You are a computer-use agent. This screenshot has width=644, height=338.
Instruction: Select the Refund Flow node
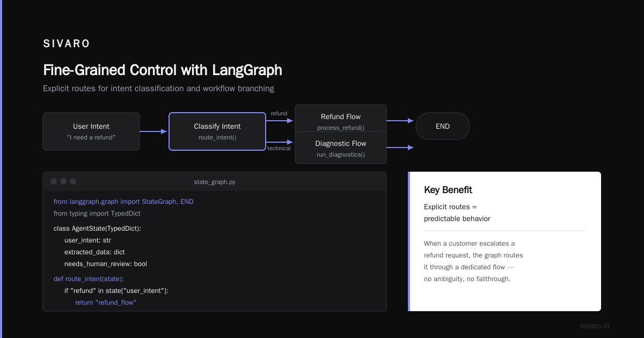[341, 118]
